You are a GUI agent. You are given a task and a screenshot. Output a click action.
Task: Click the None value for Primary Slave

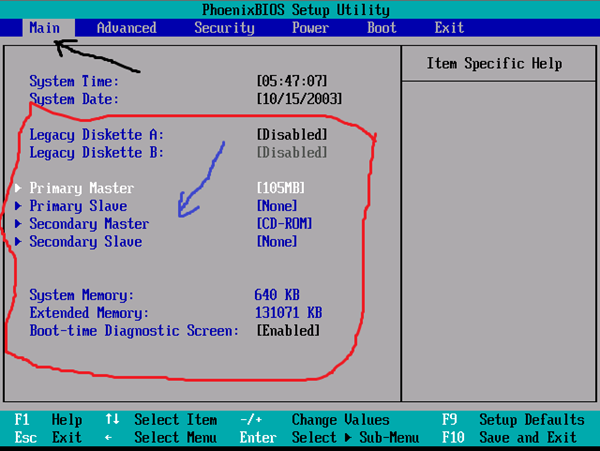pyautogui.click(x=277, y=206)
